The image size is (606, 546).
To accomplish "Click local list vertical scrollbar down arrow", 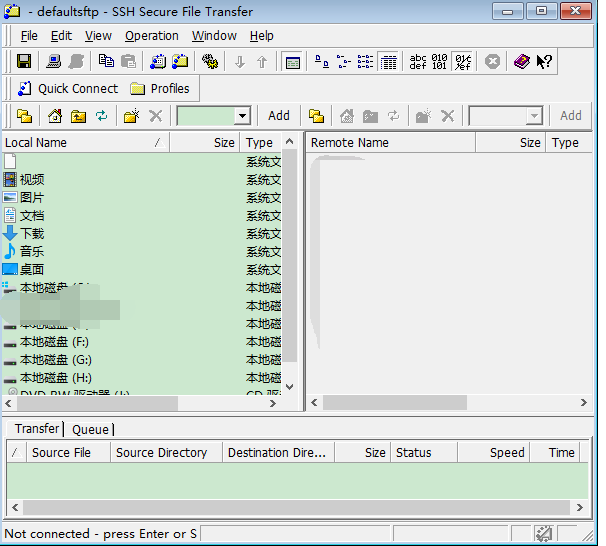I will 289,386.
